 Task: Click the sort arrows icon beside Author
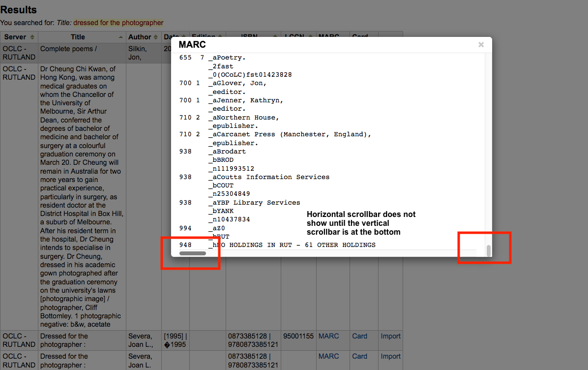pos(157,37)
